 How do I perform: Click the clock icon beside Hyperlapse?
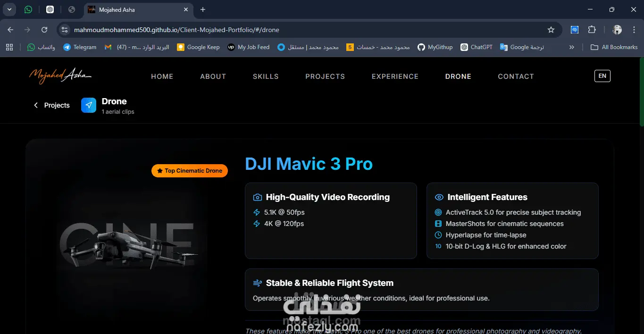(x=438, y=235)
